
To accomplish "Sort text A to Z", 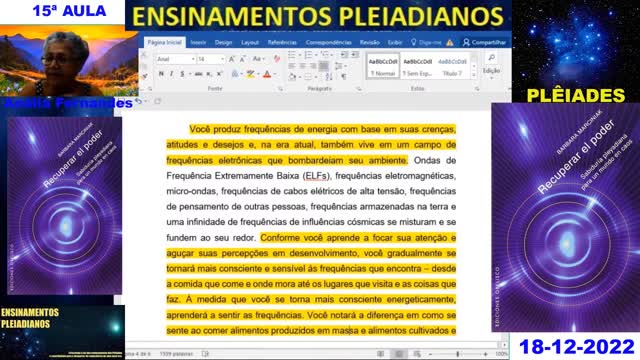I will pyautogui.click(x=329, y=76).
